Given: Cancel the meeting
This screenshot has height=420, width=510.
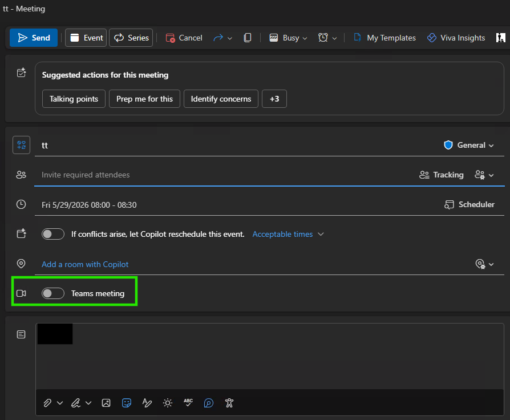Looking at the screenshot, I should 184,38.
